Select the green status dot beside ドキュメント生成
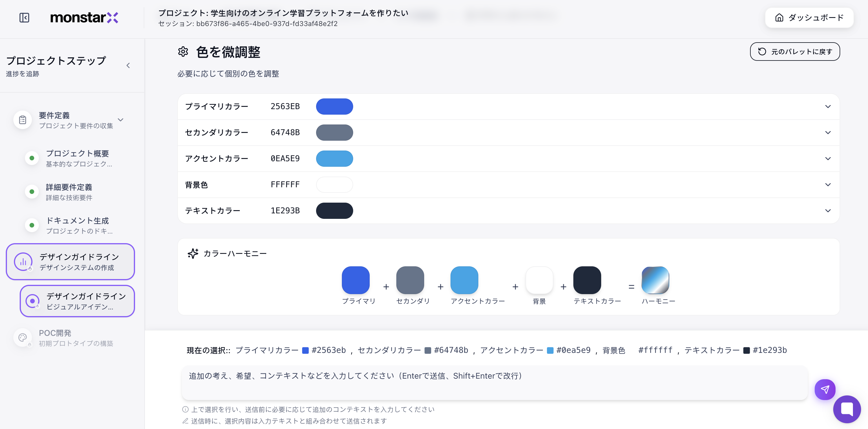Image resolution: width=868 pixels, height=429 pixels. coord(32,225)
